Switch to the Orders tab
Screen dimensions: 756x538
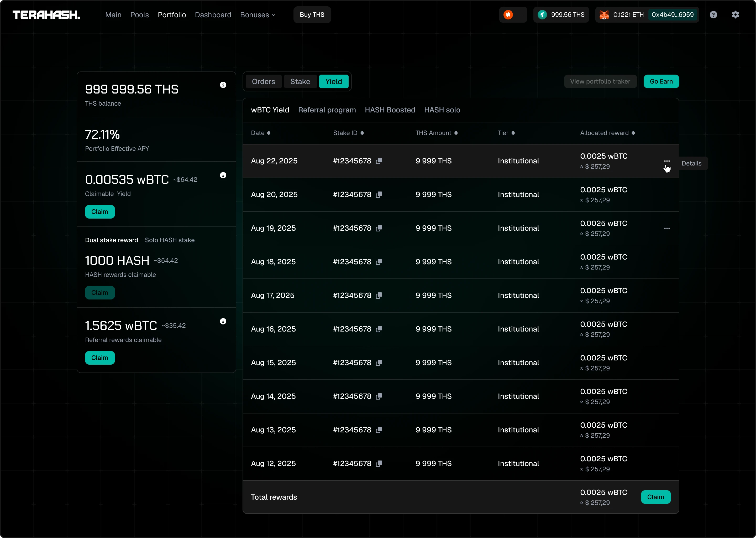coord(264,81)
